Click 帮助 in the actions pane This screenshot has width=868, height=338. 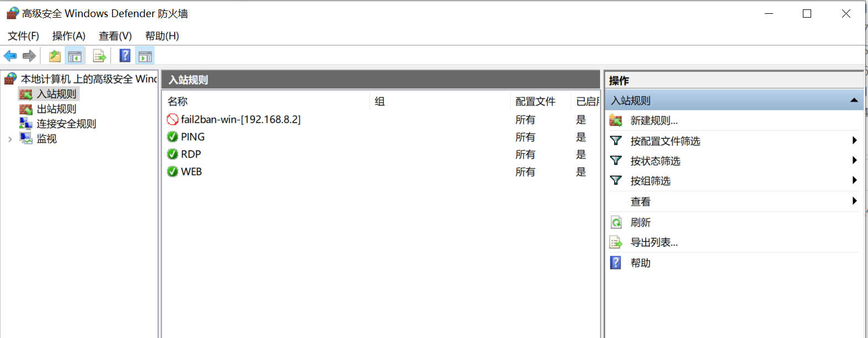point(641,263)
